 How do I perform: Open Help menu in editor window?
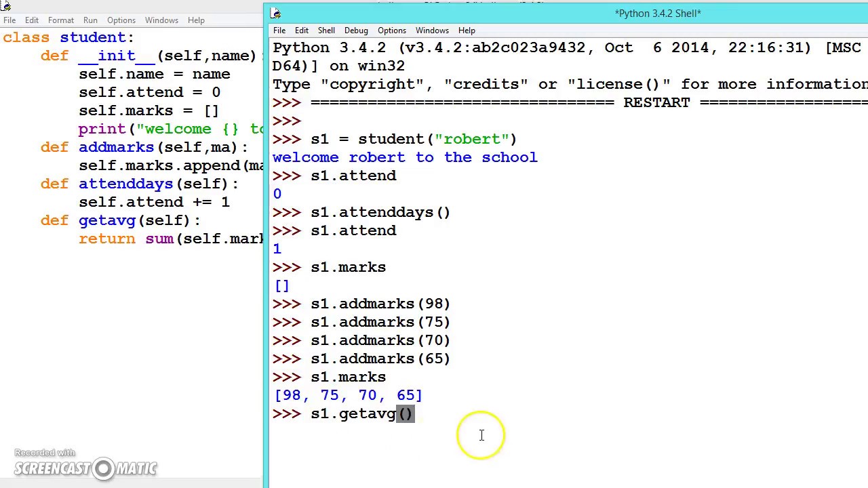pos(196,20)
